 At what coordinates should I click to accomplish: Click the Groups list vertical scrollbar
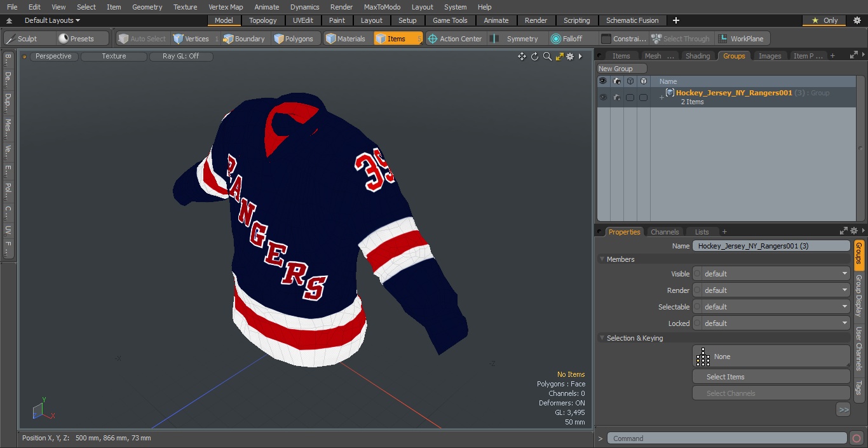860,148
